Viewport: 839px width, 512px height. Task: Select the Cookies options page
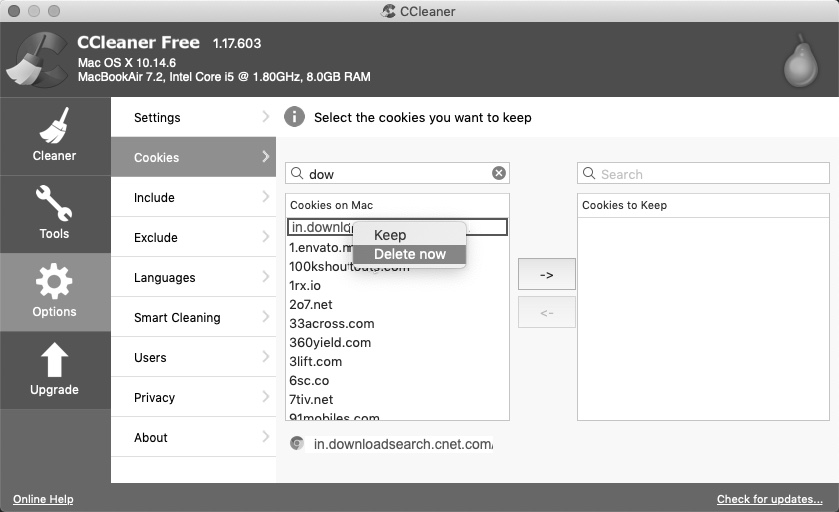193,157
